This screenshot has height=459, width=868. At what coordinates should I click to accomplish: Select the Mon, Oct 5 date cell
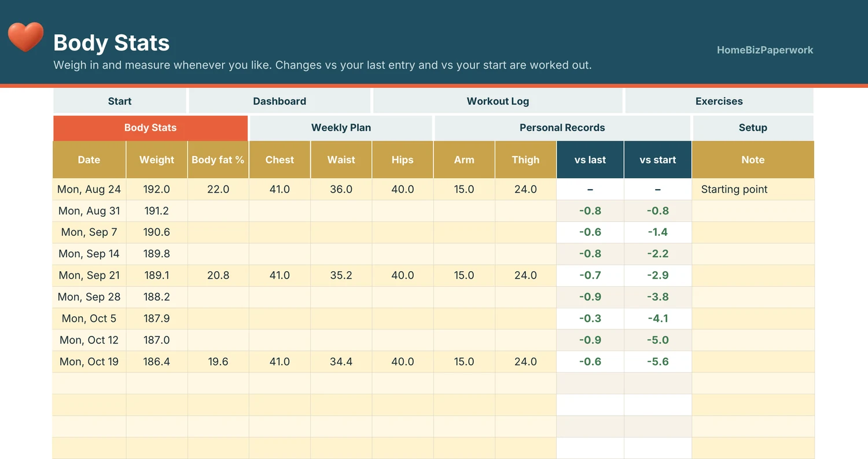tap(89, 319)
